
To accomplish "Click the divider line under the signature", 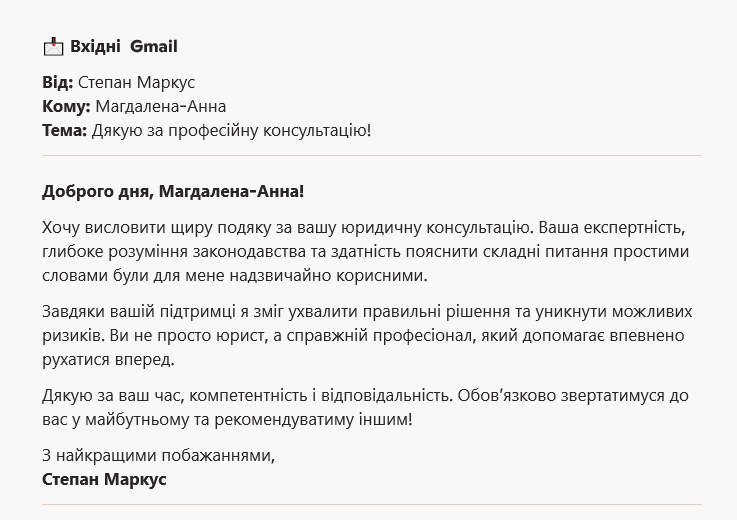I will tap(372, 504).
